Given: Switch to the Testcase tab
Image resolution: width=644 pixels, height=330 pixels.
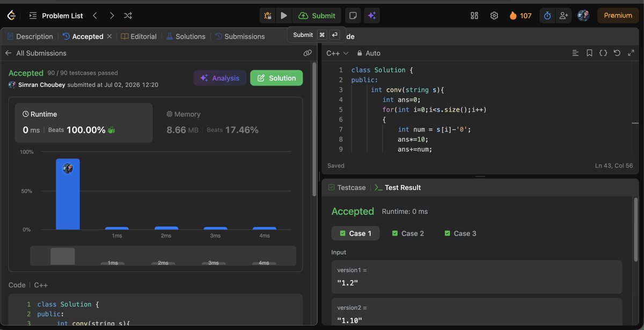Looking at the screenshot, I should [347, 188].
